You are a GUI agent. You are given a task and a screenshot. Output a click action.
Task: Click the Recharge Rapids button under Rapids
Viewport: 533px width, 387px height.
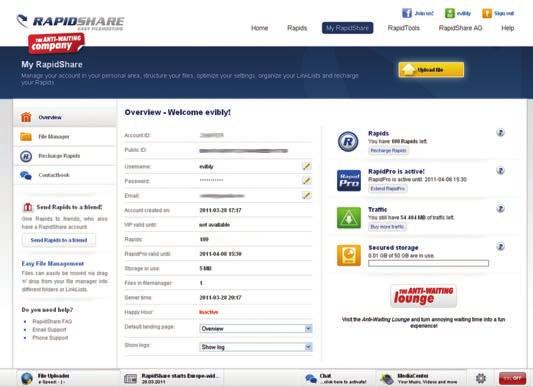[x=388, y=150]
